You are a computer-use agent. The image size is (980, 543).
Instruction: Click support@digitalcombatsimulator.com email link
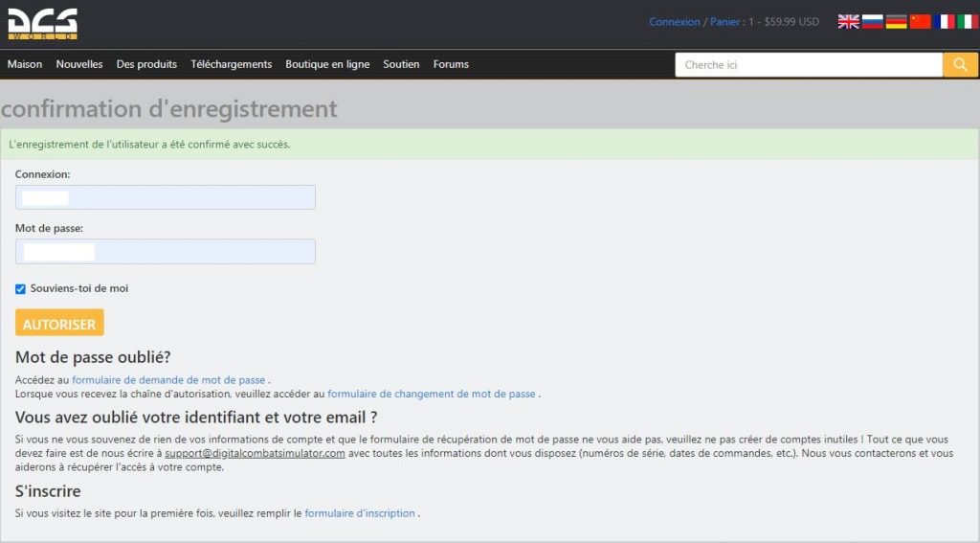point(255,453)
